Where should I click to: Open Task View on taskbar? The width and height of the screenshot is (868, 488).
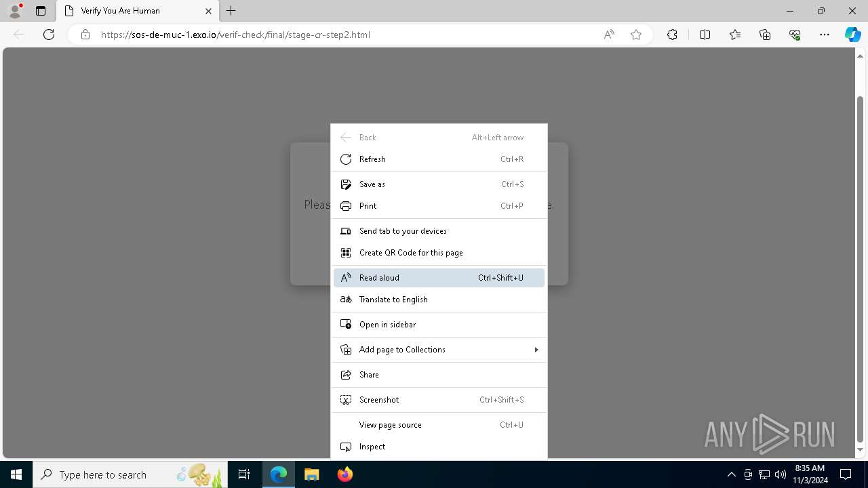[244, 474]
